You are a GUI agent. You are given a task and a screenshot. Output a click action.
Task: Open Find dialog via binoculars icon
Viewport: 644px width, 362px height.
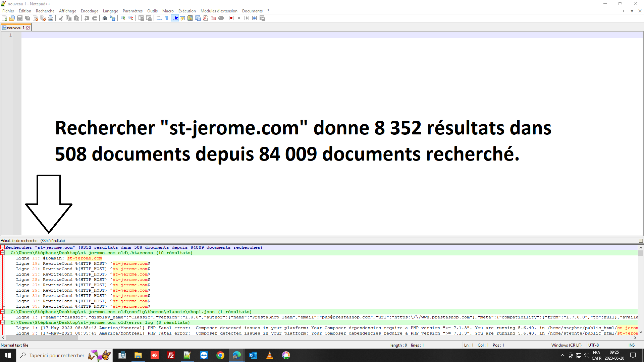pyautogui.click(x=105, y=18)
